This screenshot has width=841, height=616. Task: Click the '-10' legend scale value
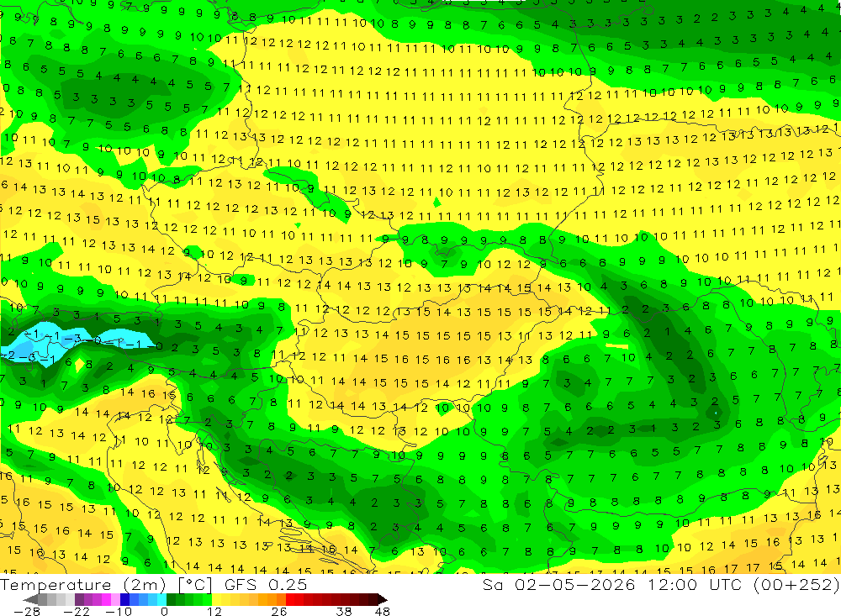point(119,612)
